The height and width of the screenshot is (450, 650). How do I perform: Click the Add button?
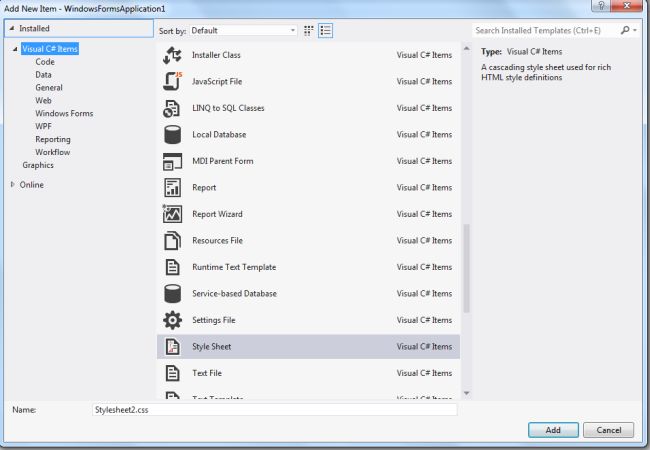[553, 430]
